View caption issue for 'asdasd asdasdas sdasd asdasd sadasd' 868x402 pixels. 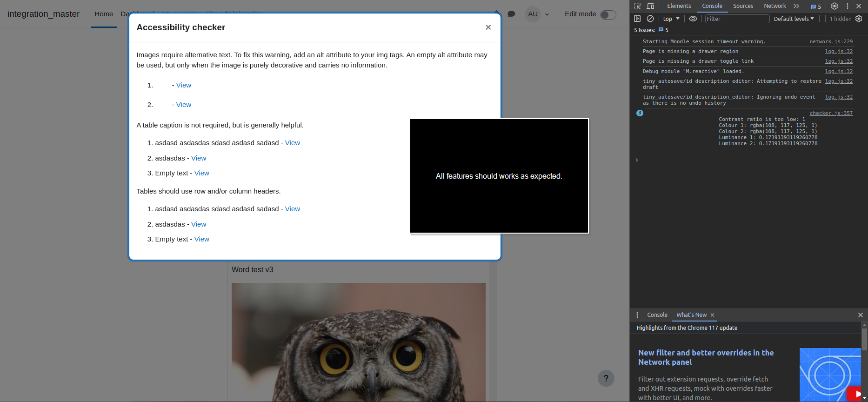[x=292, y=143]
